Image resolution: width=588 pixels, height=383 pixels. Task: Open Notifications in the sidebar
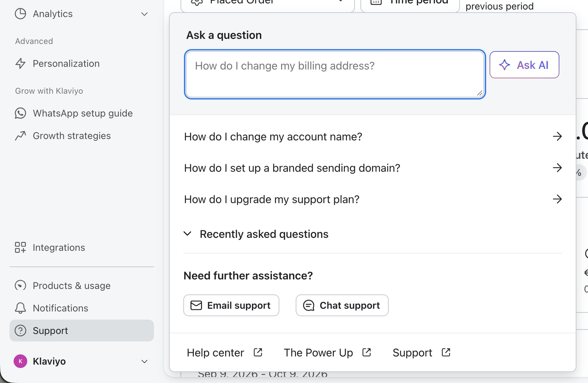tap(82, 308)
